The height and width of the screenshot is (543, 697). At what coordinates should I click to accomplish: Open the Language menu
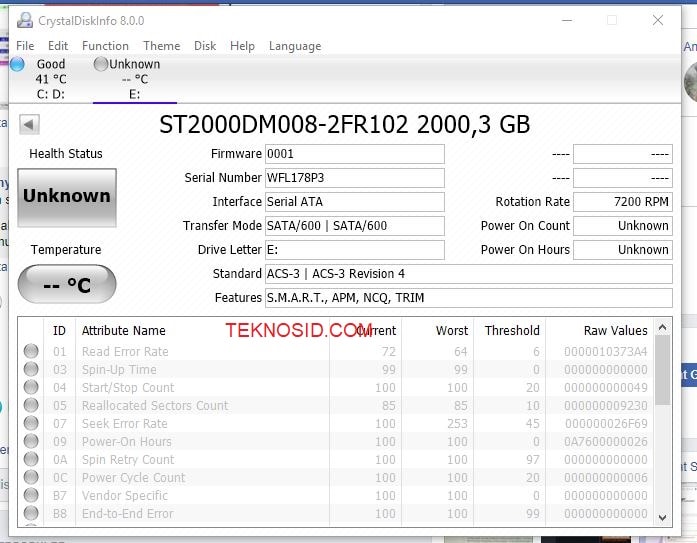(295, 46)
